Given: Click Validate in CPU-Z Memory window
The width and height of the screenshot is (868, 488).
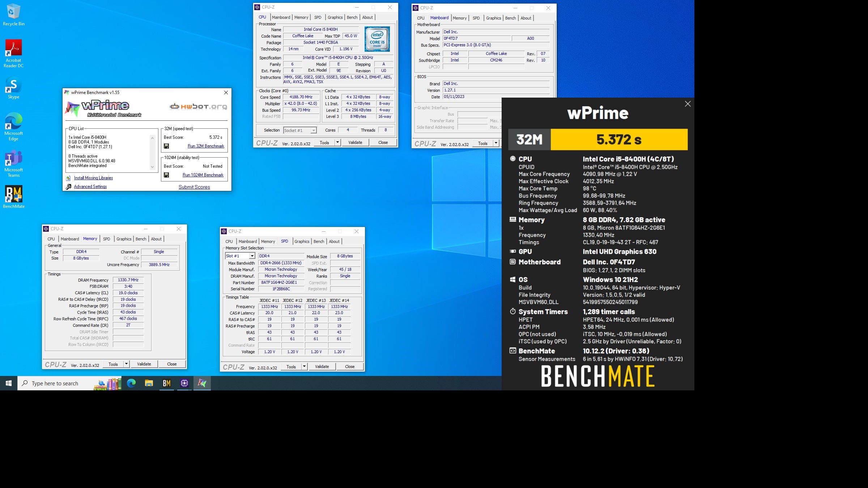Looking at the screenshot, I should tap(144, 364).
